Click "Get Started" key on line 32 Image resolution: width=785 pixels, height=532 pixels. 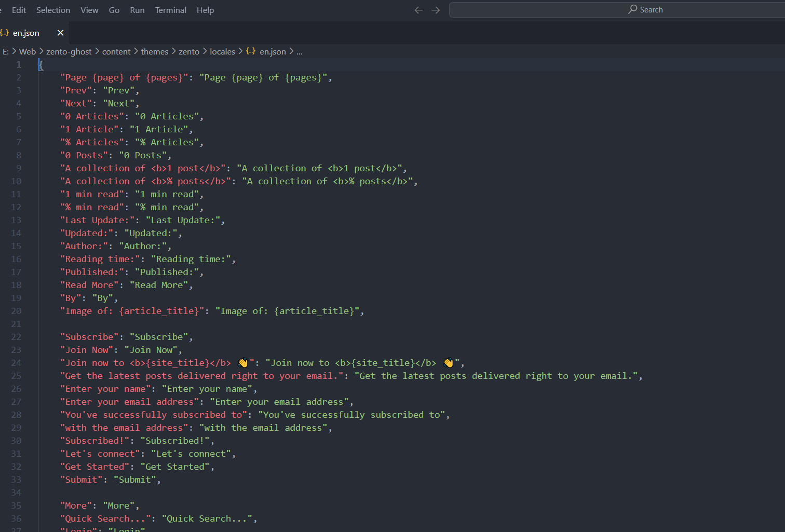point(94,467)
